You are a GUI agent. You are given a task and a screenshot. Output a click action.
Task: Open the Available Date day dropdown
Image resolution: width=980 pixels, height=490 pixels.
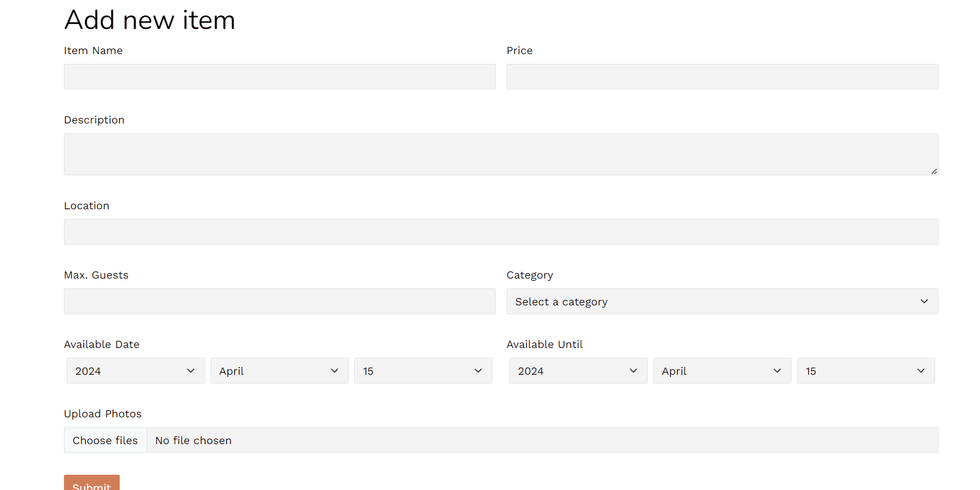click(x=423, y=371)
